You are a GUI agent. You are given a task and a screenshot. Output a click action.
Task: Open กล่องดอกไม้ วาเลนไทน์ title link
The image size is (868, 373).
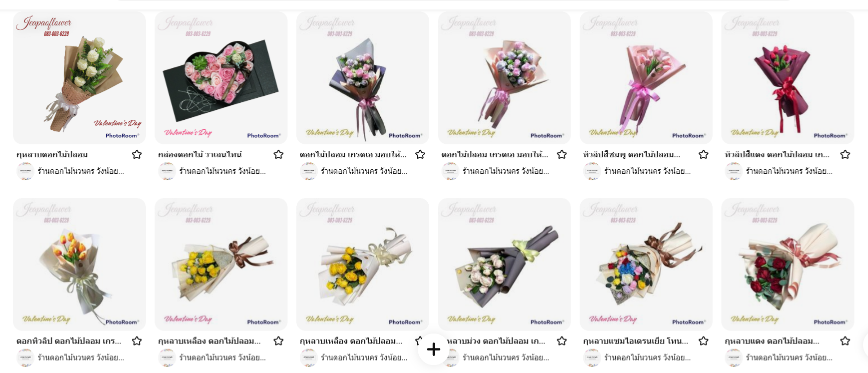pos(200,155)
